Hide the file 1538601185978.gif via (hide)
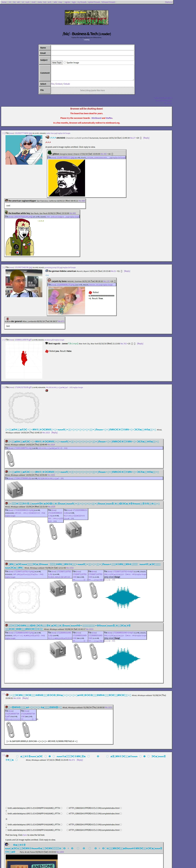 click(x=11, y=340)
